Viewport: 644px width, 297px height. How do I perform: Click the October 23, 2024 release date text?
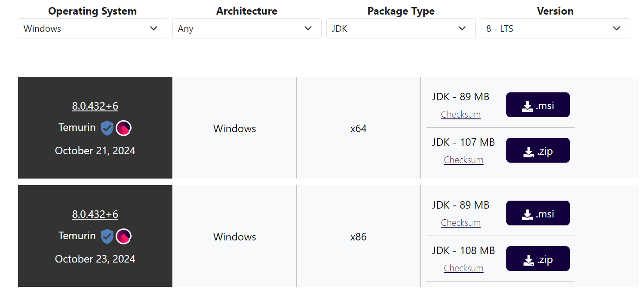point(95,259)
